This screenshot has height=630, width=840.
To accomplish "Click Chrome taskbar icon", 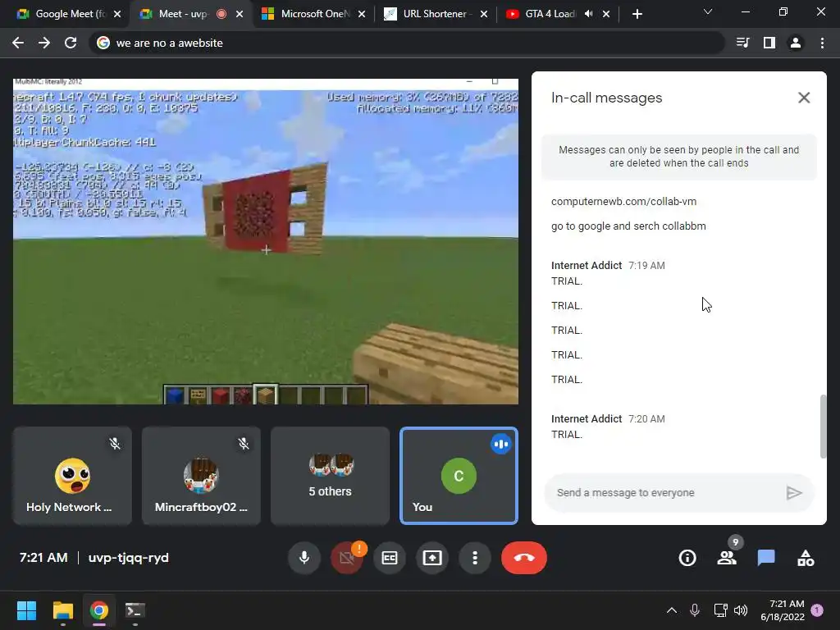I will (98, 610).
